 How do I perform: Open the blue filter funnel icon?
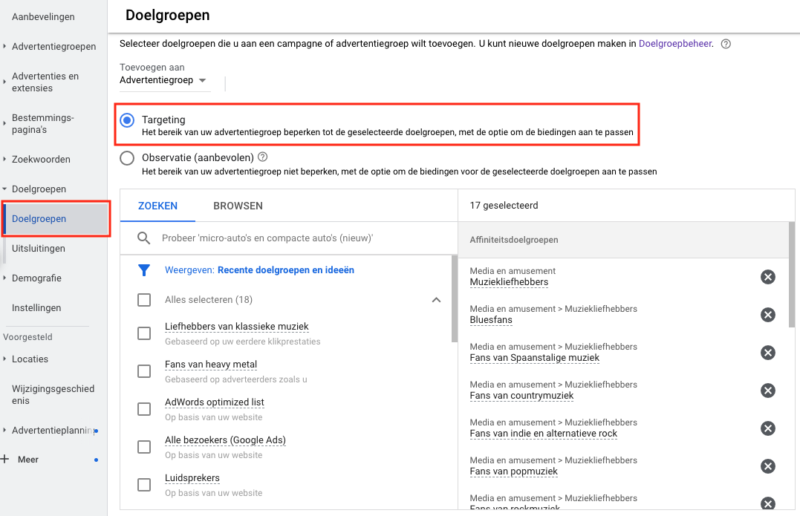[144, 270]
